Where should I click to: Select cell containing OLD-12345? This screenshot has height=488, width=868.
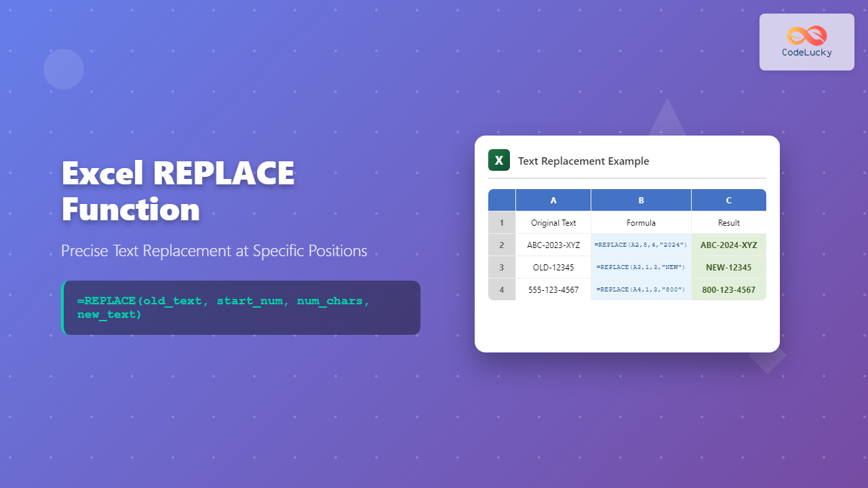[x=553, y=267]
